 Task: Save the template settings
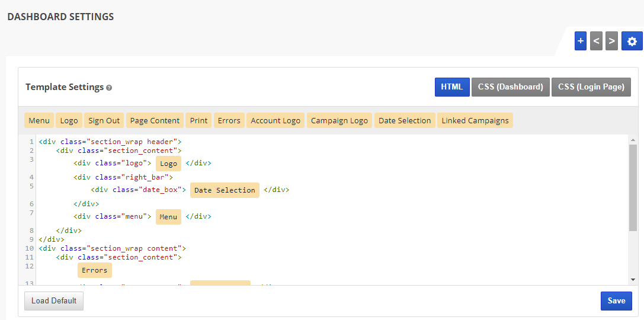click(616, 300)
